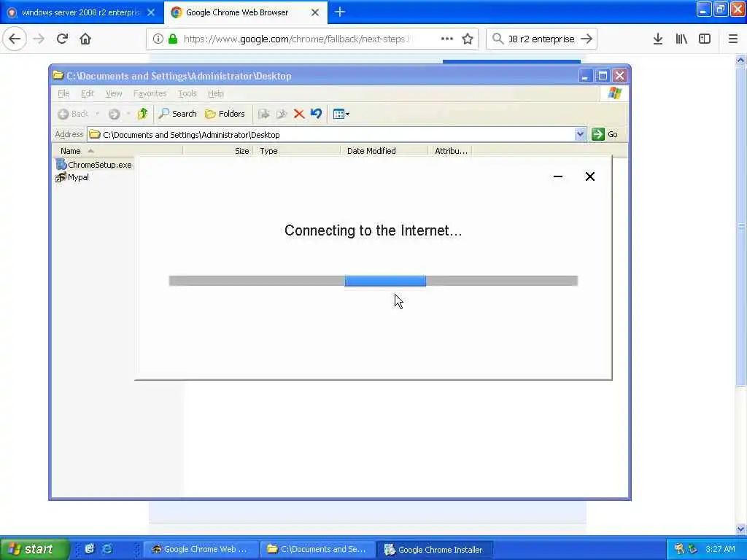Viewport: 747px width, 560px height.
Task: Open Favorites menu in Explorer window
Action: coord(150,94)
